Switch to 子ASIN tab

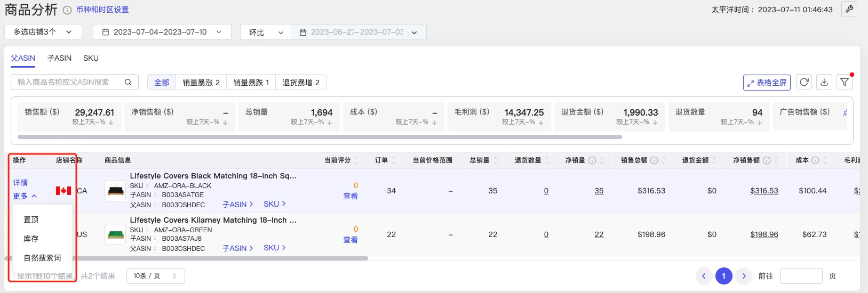59,58
